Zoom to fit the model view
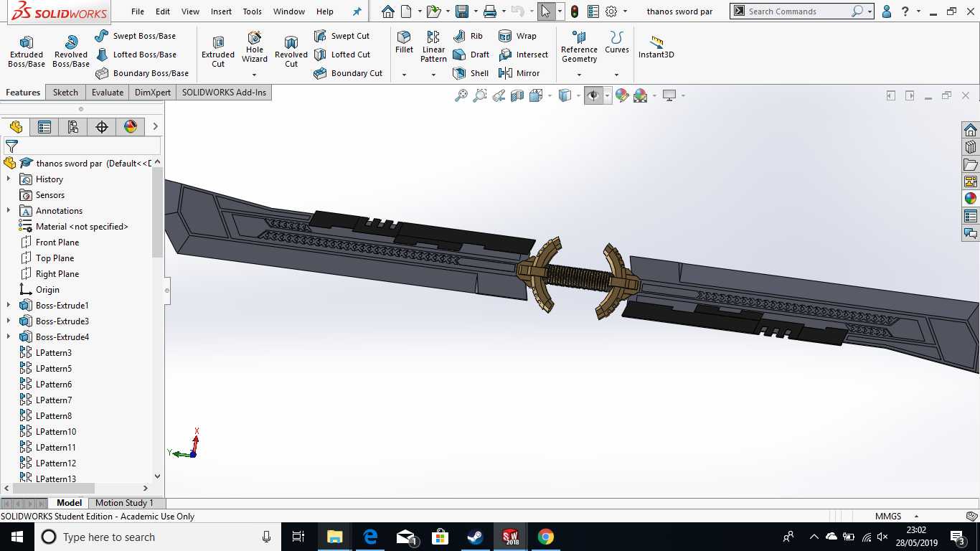The image size is (980, 551). click(x=461, y=95)
